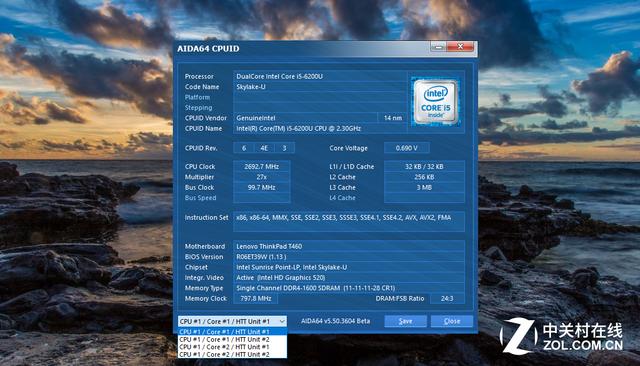640x366 pixels.
Task: Click the Processor value DualCore Intel Core i5-6200U
Action: [320, 76]
